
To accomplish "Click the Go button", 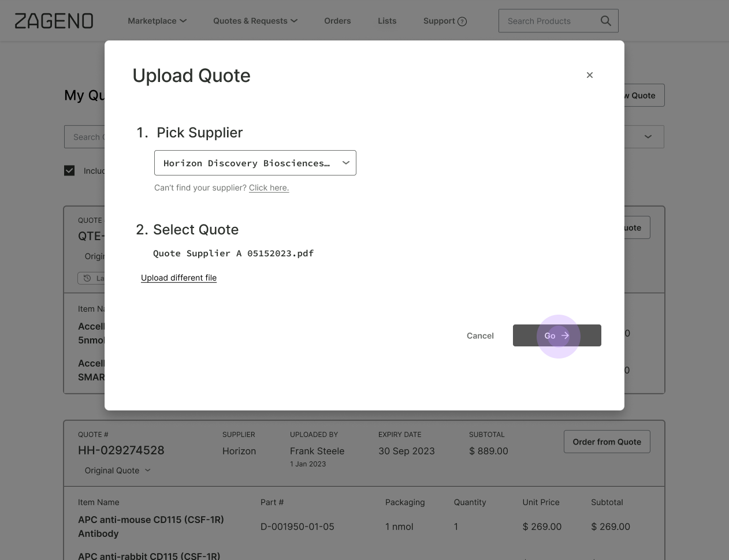I will [557, 335].
